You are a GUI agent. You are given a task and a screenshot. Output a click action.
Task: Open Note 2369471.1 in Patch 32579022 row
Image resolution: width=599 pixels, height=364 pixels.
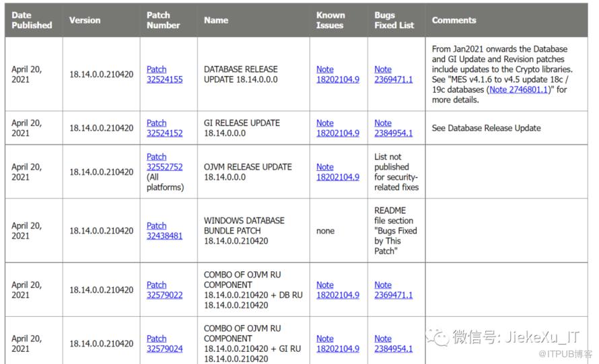(x=394, y=290)
